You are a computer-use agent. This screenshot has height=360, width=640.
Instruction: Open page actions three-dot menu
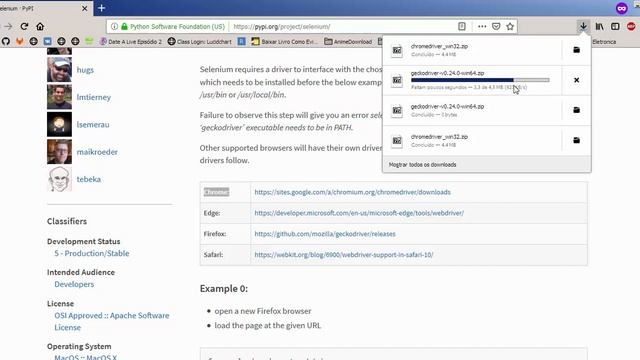point(482,27)
